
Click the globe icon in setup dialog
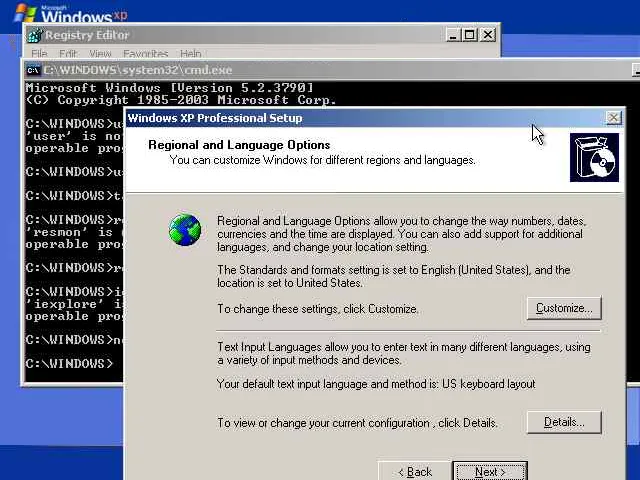pyautogui.click(x=185, y=229)
